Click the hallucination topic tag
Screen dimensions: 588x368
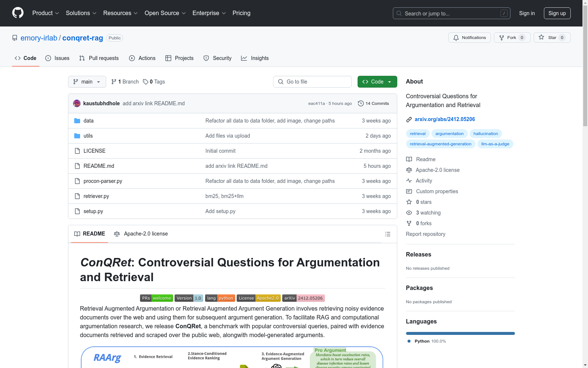[x=486, y=134]
